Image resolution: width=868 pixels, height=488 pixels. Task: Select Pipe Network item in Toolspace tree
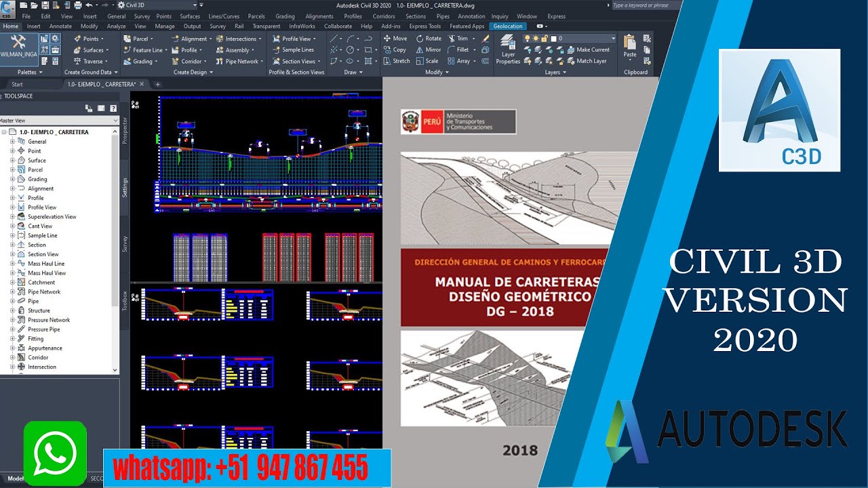44,291
